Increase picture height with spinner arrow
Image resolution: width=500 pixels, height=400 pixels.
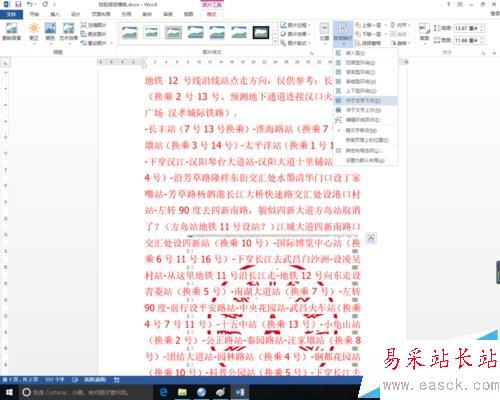482,27
